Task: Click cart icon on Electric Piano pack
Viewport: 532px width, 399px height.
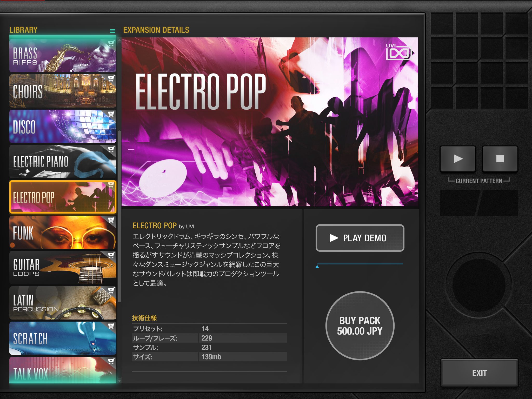Action: (x=111, y=149)
